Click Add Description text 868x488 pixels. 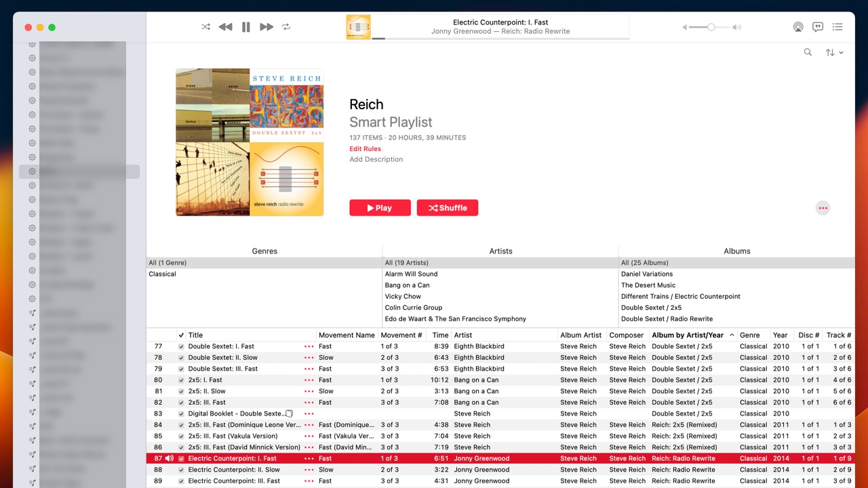[x=376, y=159]
